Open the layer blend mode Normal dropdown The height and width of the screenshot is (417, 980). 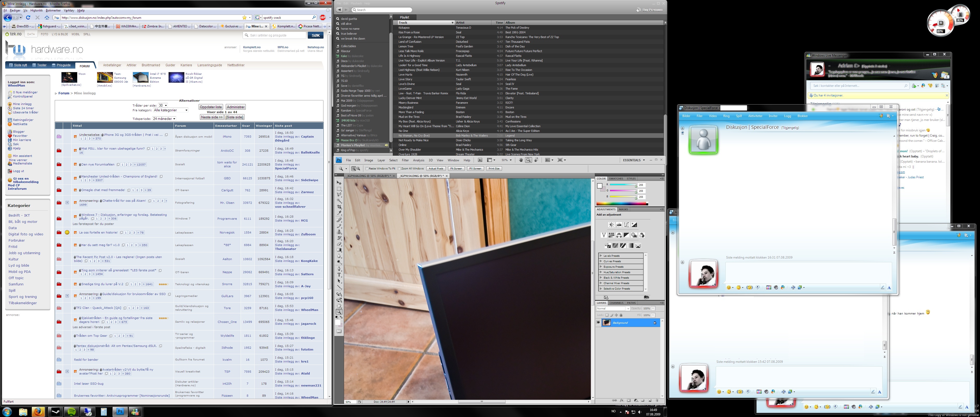pyautogui.click(x=613, y=309)
